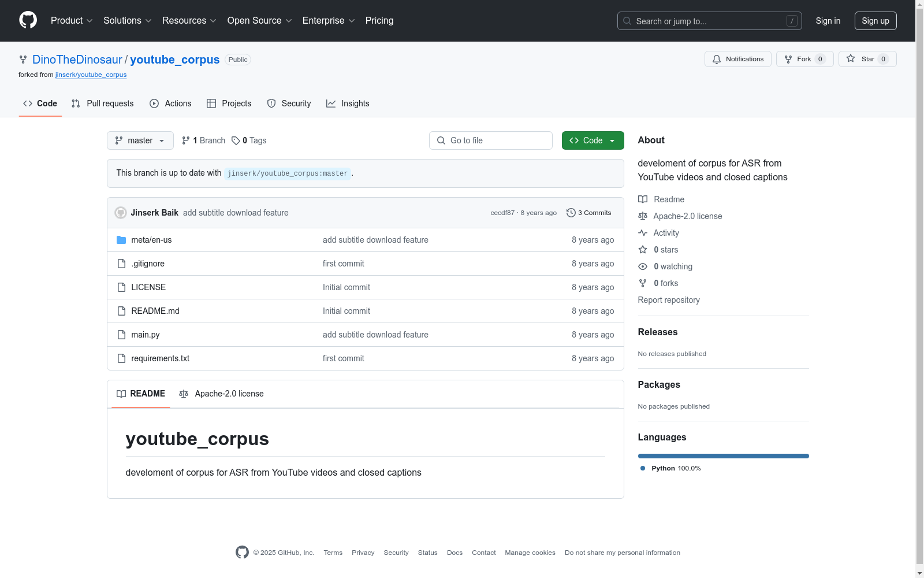Screen dimensions: 924x578
Task: Click the GitHub logo in header
Action: point(28,20)
